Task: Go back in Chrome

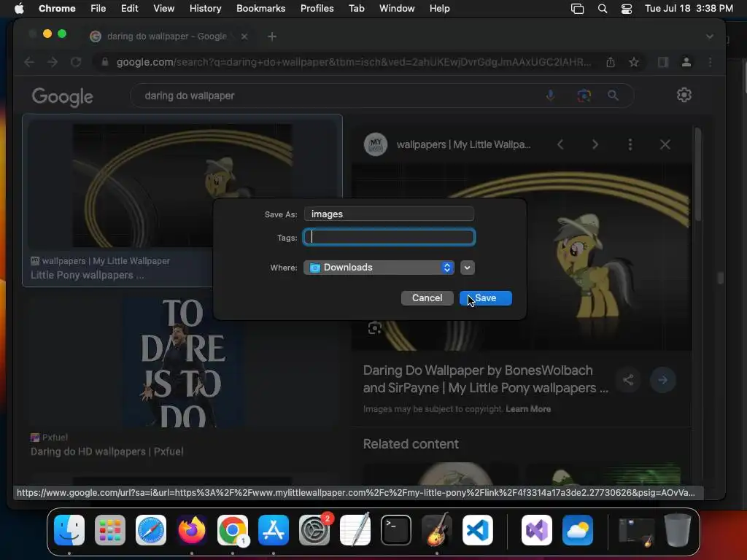Action: pos(29,62)
